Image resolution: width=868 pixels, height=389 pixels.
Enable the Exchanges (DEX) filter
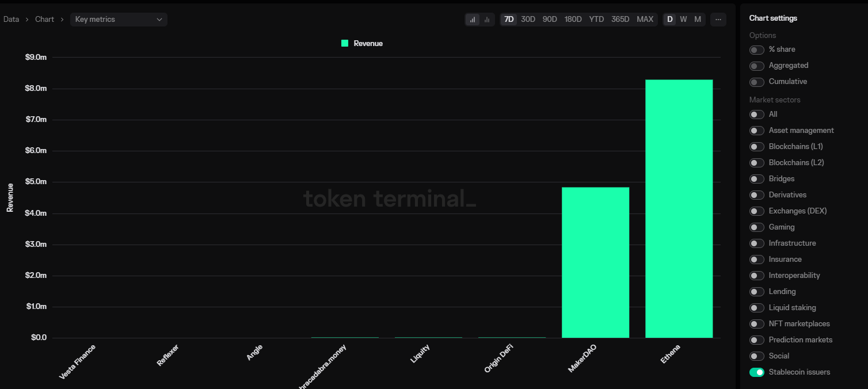[756, 211]
